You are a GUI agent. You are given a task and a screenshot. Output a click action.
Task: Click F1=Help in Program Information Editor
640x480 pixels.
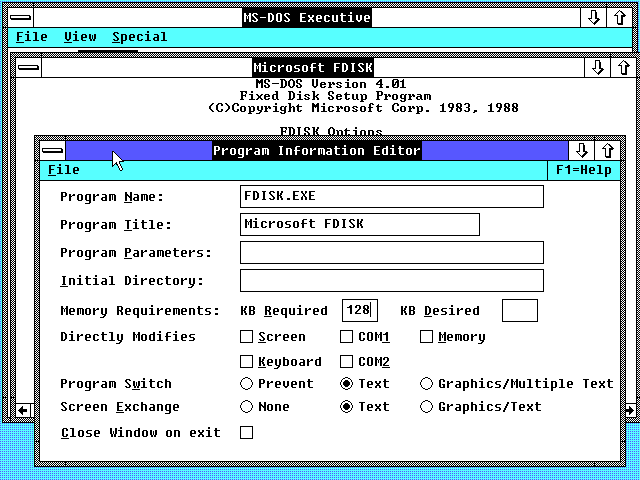pos(584,170)
